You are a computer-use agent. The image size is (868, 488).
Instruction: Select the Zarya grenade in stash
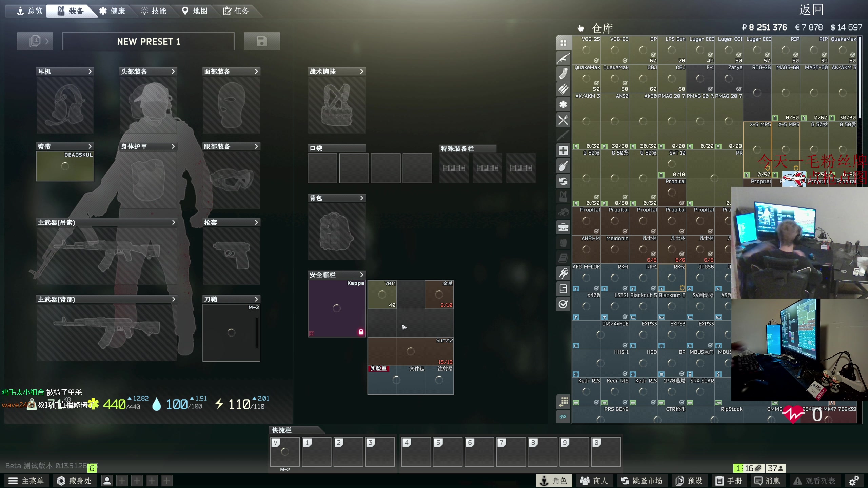click(x=729, y=79)
